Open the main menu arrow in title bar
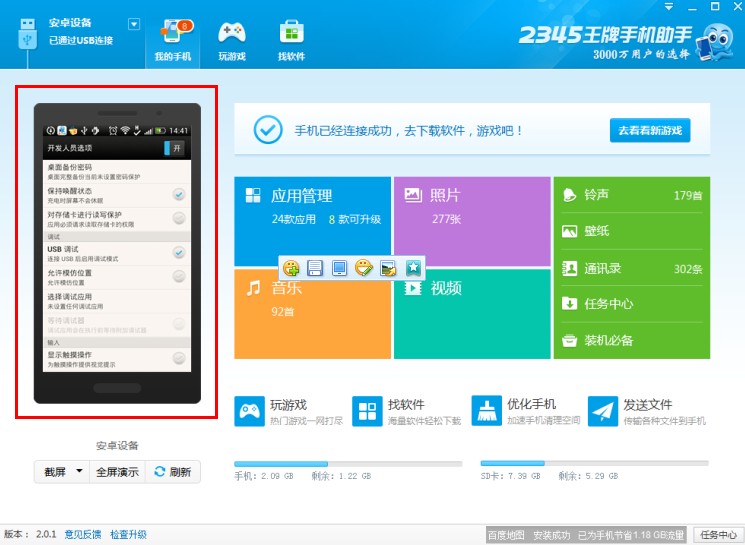 pos(669,7)
